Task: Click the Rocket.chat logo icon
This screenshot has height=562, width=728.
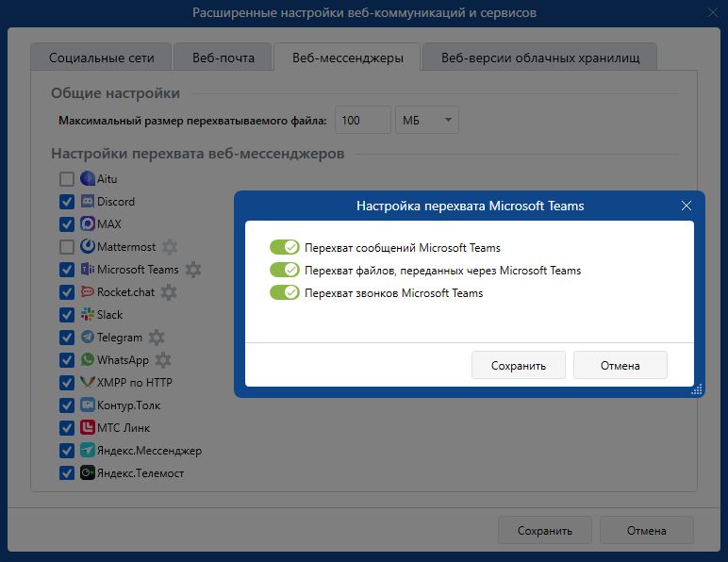Action: point(88,292)
